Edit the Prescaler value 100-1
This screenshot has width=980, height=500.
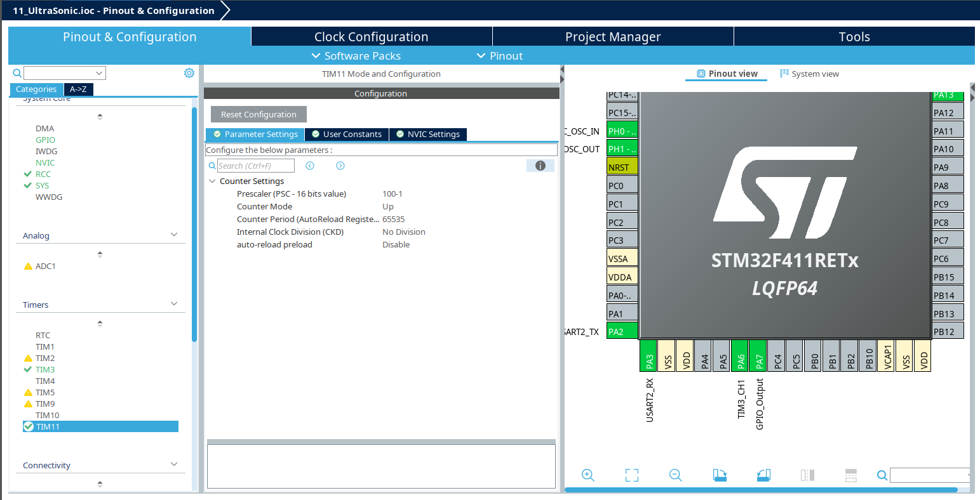[x=392, y=194]
